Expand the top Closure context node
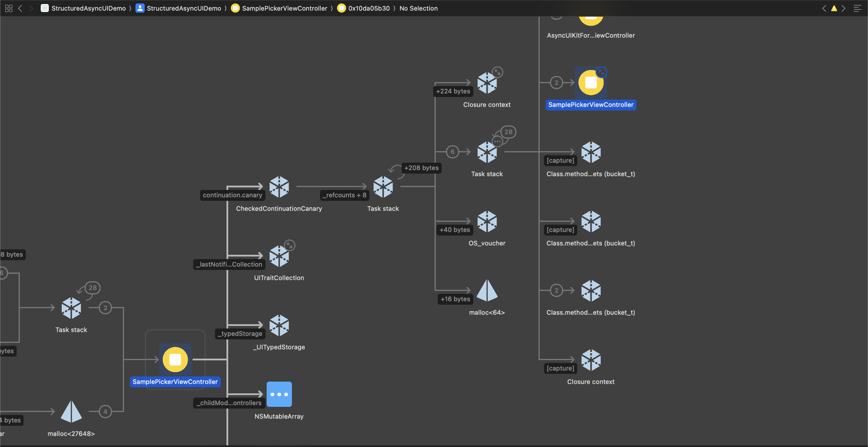Viewport: 868px width, 447px height. (x=497, y=72)
